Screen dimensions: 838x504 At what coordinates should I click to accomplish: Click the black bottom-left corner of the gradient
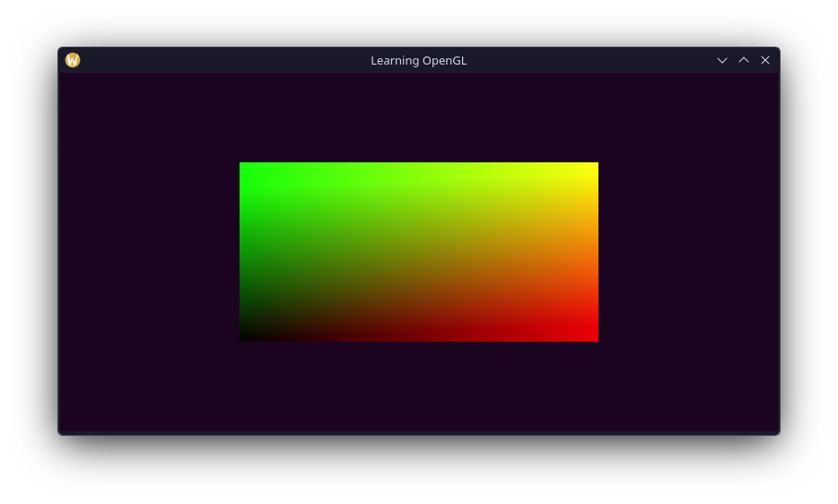pyautogui.click(x=245, y=335)
